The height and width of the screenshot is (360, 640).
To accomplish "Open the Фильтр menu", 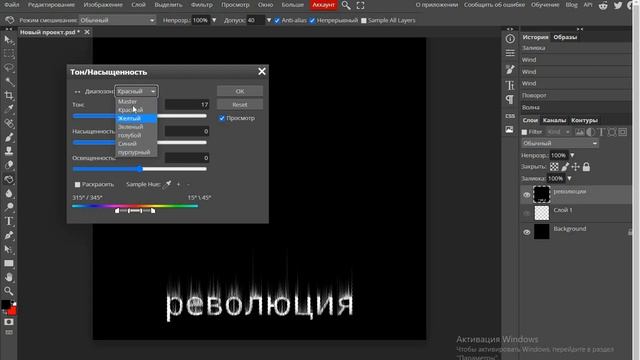I will [x=202, y=5].
